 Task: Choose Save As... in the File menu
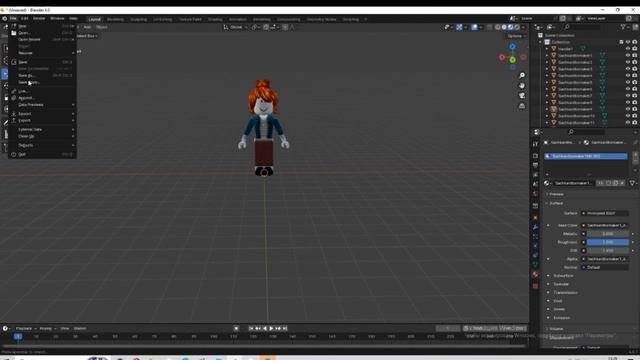[x=42, y=76]
